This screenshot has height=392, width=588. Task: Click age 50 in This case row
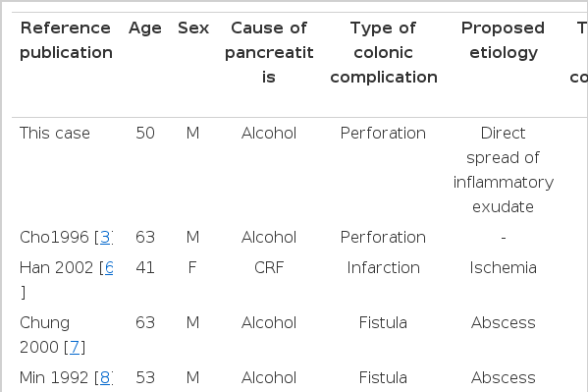tap(145, 134)
